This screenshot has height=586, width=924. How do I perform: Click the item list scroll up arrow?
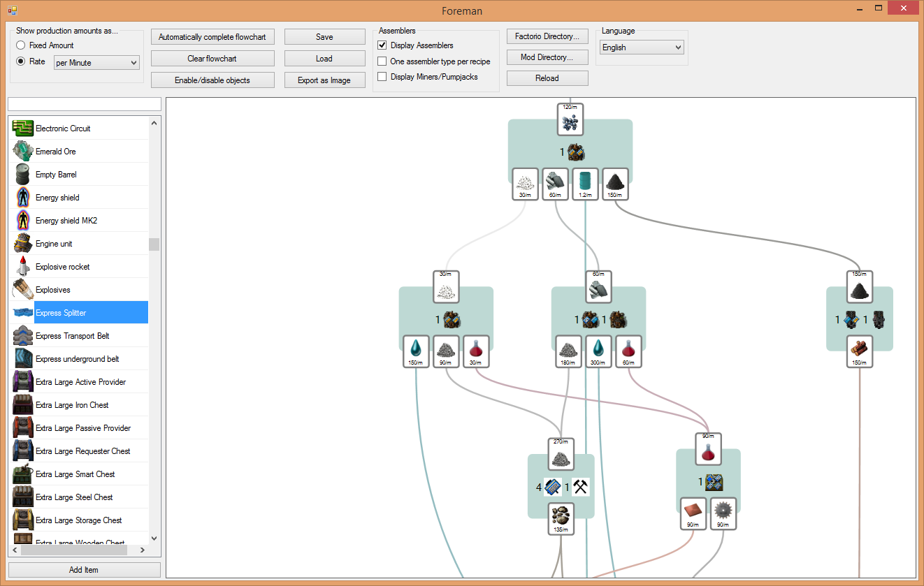(x=154, y=122)
